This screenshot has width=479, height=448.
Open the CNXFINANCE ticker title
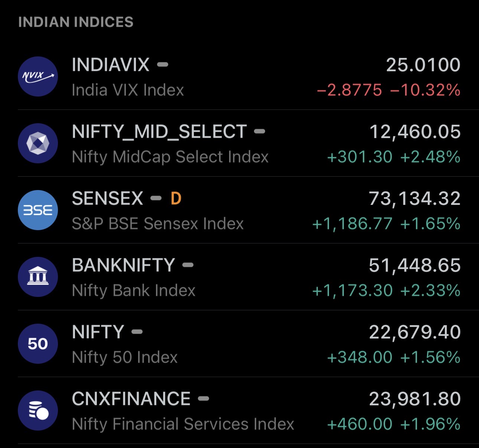(131, 399)
